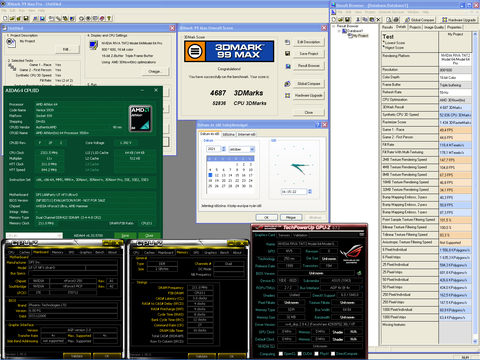This screenshot has height=360, width=480.
Task: Toggle the PhysX checkbox in GPU-Z
Action: point(316,354)
